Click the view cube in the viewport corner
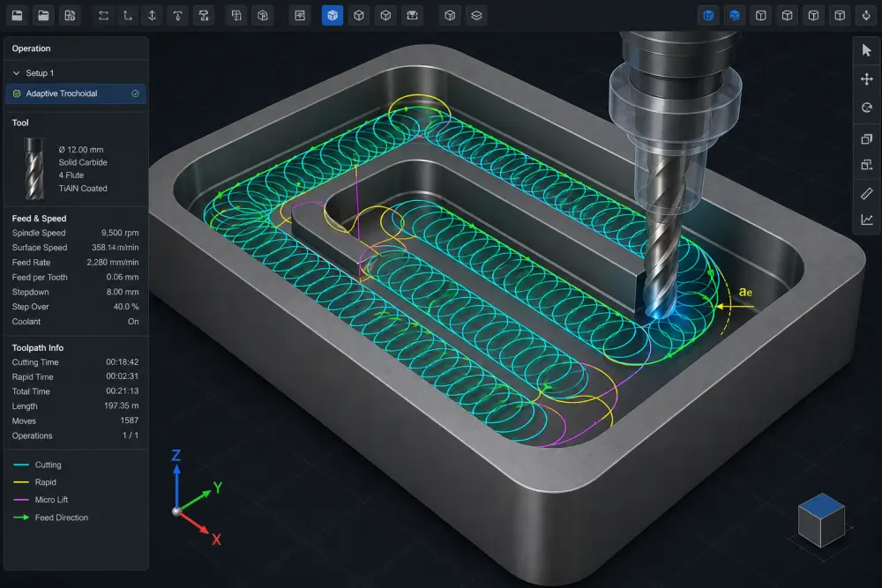The image size is (882, 588). pyautogui.click(x=820, y=520)
